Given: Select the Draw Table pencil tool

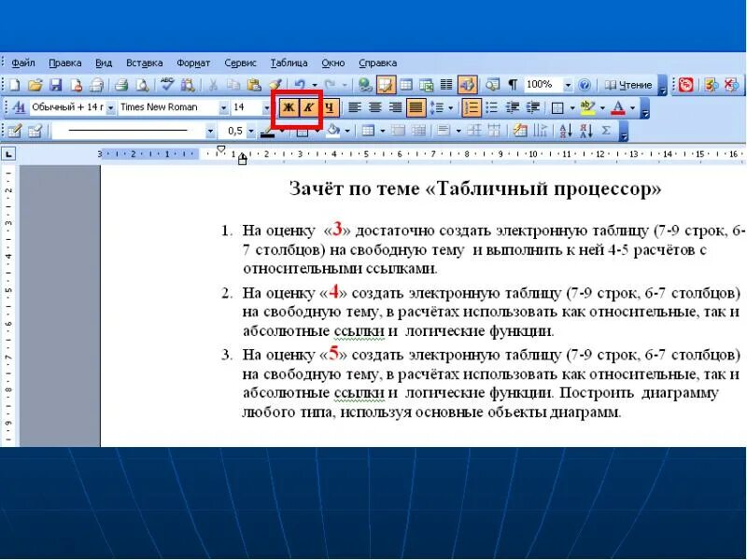Looking at the screenshot, I should click(14, 131).
